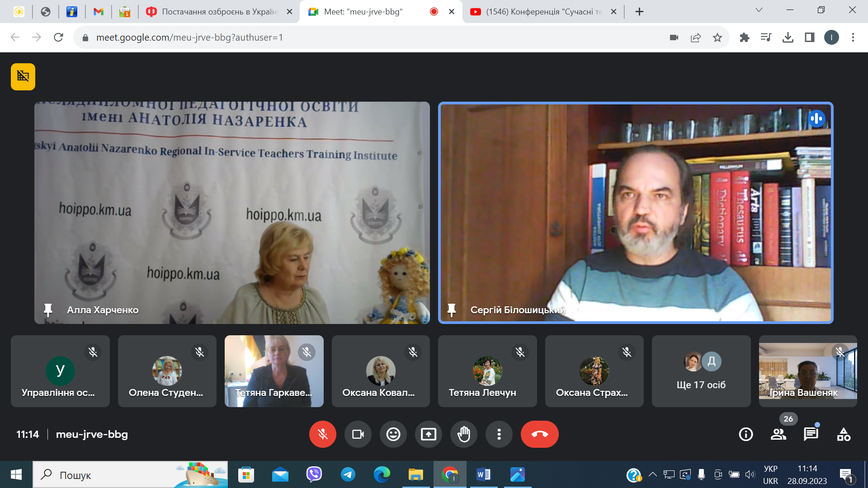
Task: Unpin Алла Харченко video tile
Action: pos(48,310)
